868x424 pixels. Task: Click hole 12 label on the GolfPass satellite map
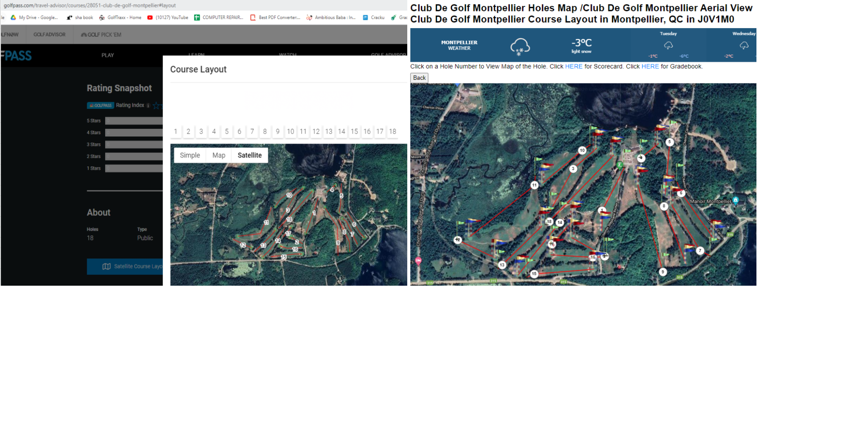pos(243,245)
